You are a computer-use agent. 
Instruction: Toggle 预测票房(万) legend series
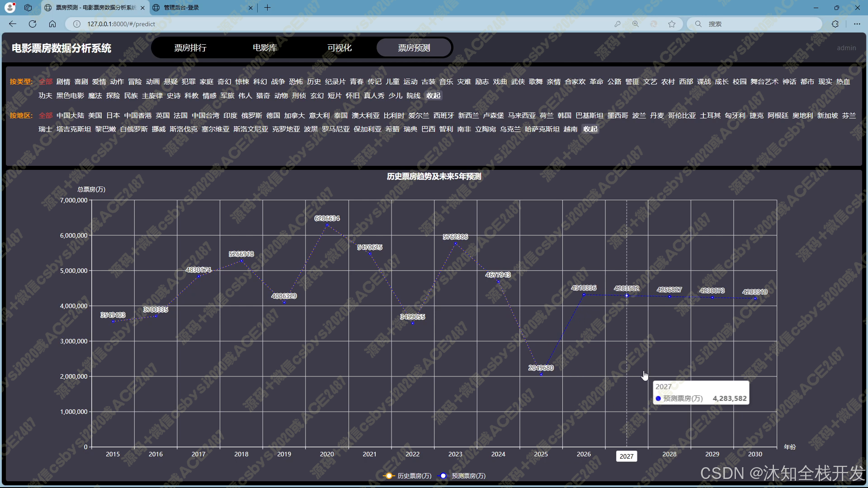pos(462,476)
